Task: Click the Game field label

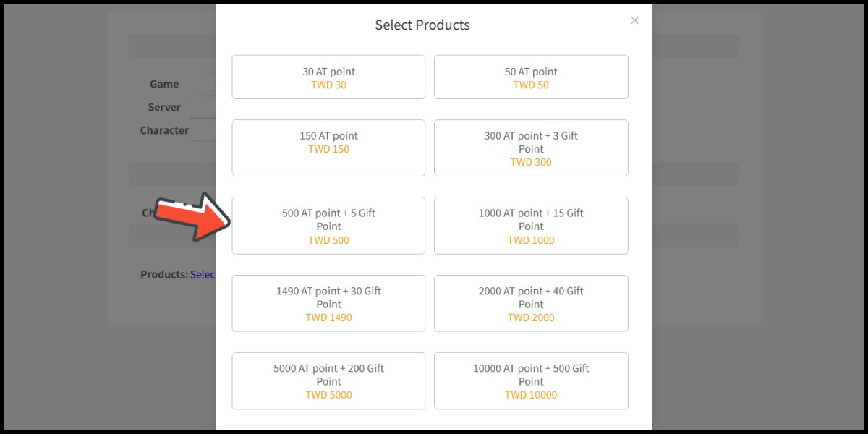Action: pyautogui.click(x=164, y=84)
